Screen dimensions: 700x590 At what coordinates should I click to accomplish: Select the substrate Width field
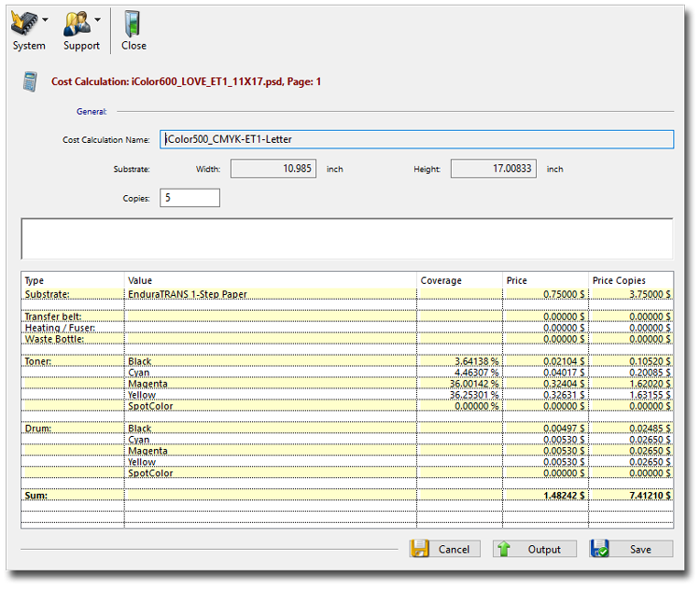273,169
